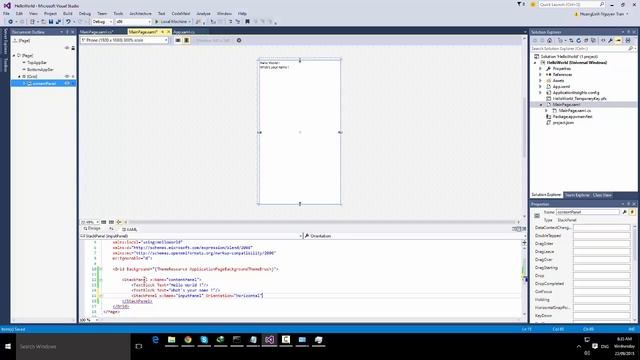Click the Collapse All icon in Solution Explorer
The image size is (640, 360).
click(586, 40)
